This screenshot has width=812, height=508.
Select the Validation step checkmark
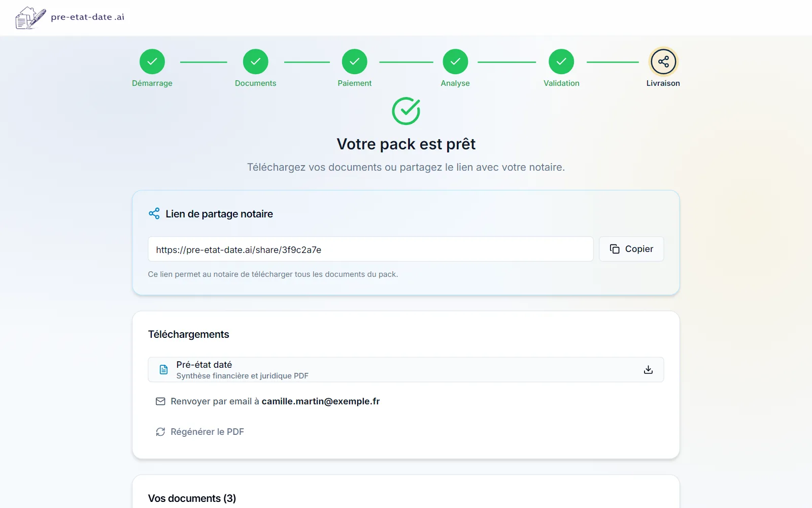561,61
